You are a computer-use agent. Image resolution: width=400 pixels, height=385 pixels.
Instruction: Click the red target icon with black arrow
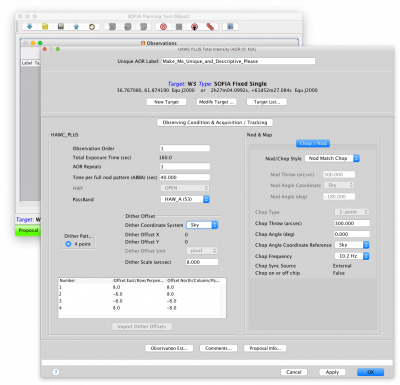195,27
